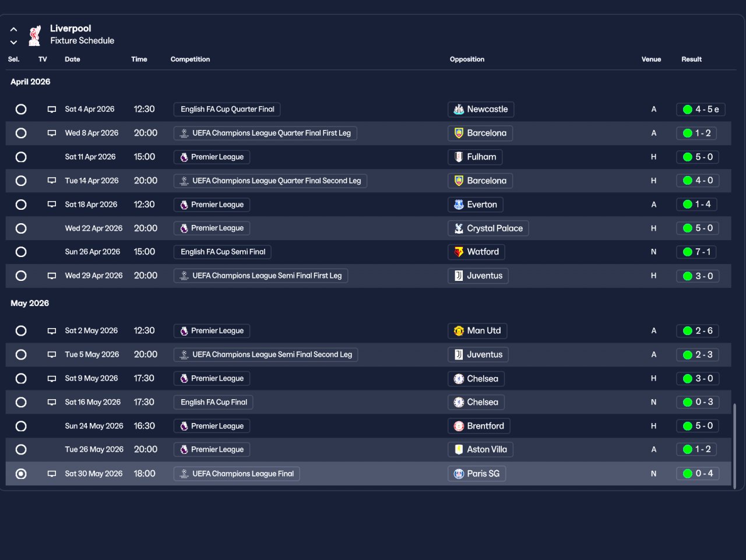Click TV icon for Newcastle FA Cup match
This screenshot has width=746, height=560.
coord(52,110)
